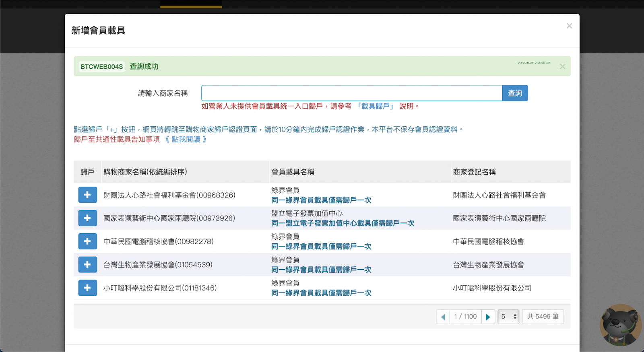Focus the merchant name input field
The width and height of the screenshot is (644, 352).
pos(352,93)
